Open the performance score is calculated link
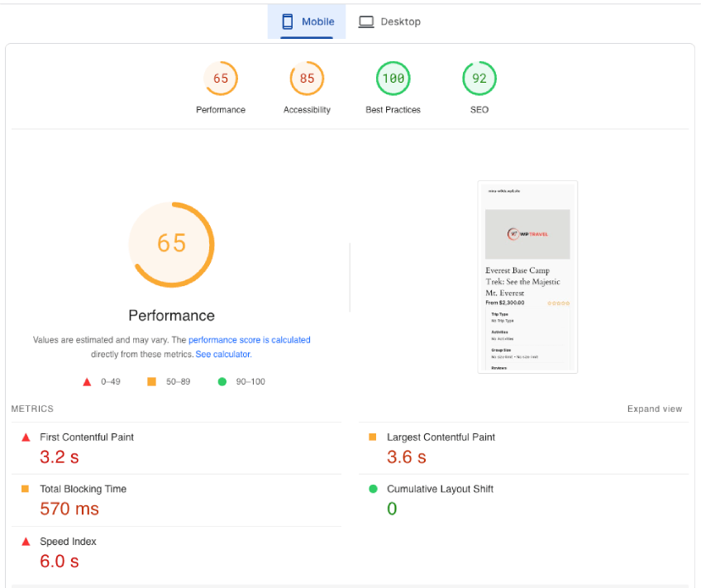 (x=249, y=340)
